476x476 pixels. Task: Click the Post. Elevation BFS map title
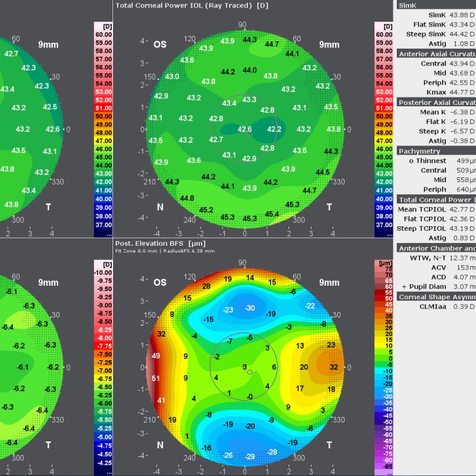tap(160, 244)
